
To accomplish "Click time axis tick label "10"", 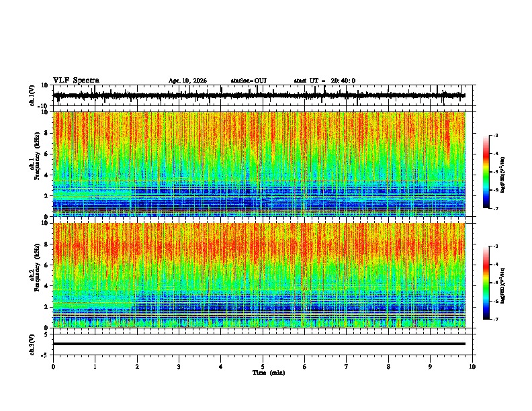I will (x=472, y=367).
